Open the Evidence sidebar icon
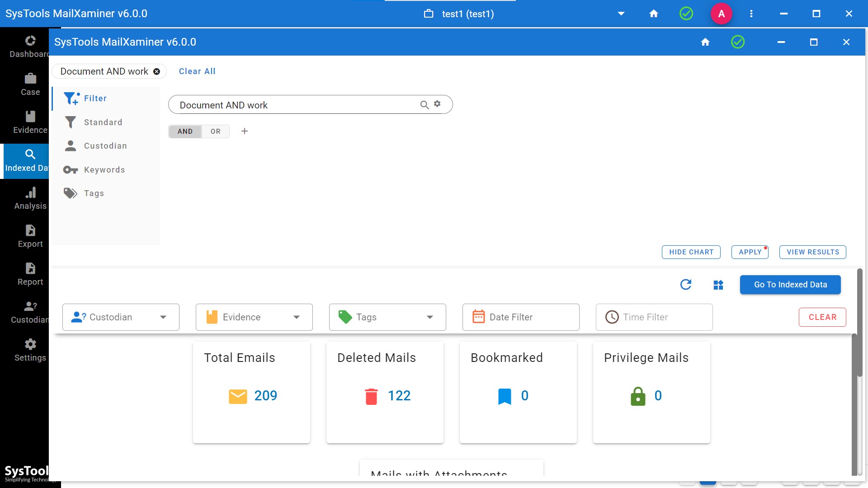Screen dimensions: 868x488 click(x=30, y=117)
